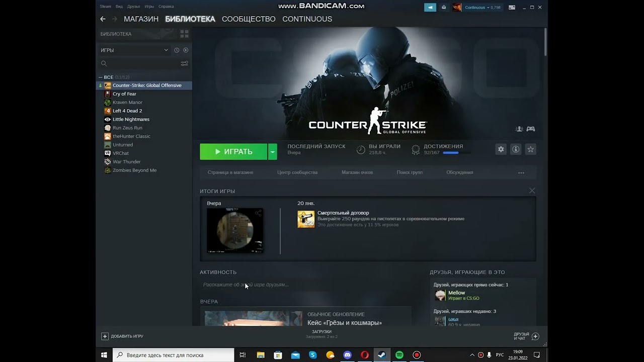Open Microsoft Store from taskbar
This screenshot has width=644, height=362.
(x=278, y=355)
